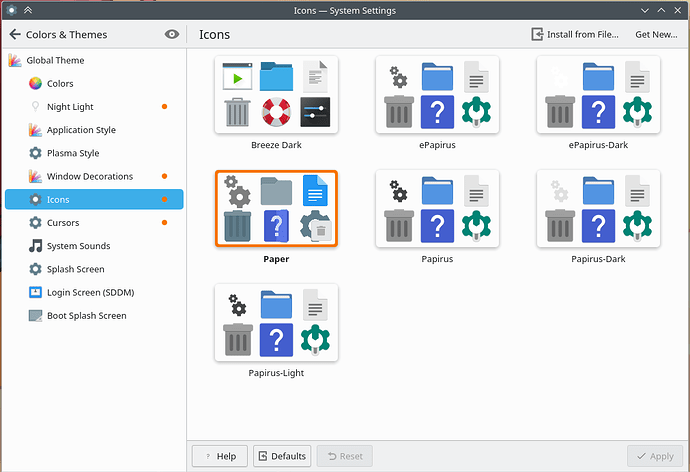Select Global Theme in sidebar
The height and width of the screenshot is (472, 690).
click(x=55, y=60)
